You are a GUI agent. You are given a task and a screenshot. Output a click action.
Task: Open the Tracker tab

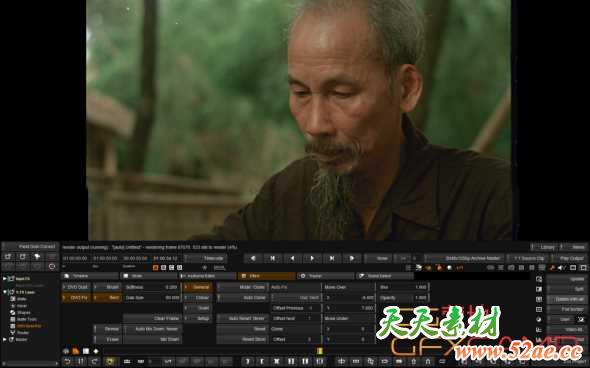coord(325,276)
